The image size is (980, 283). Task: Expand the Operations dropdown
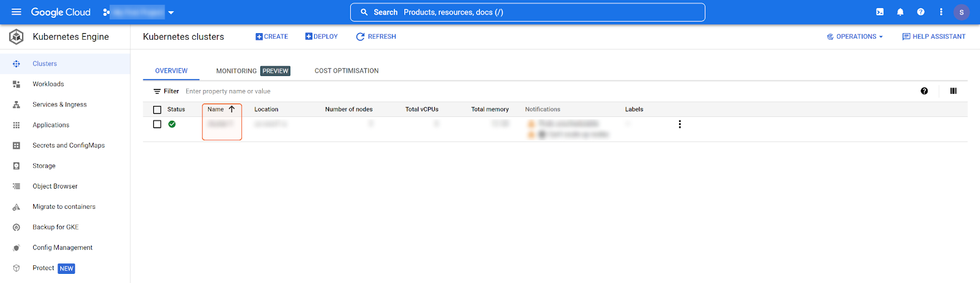[x=855, y=37]
